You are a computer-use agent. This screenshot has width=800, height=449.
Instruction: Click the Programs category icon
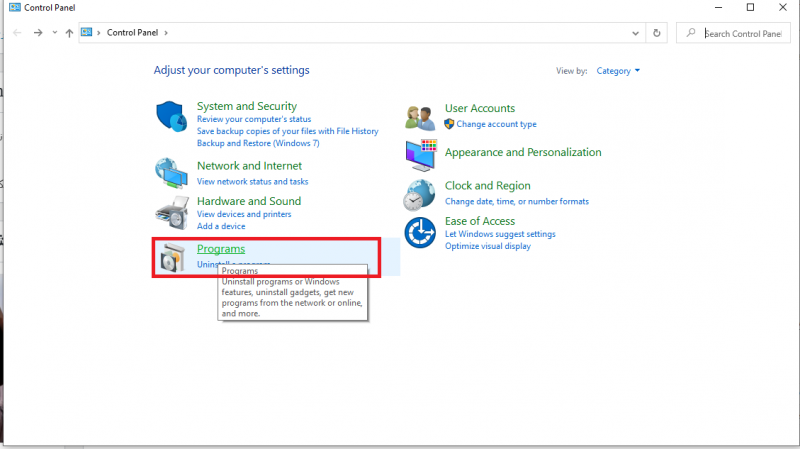pyautogui.click(x=173, y=258)
